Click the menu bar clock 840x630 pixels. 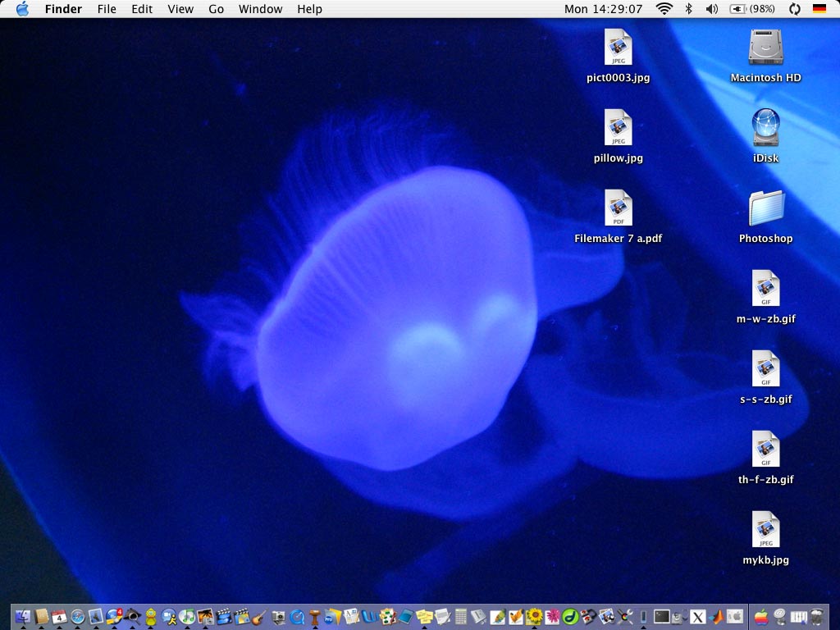coord(603,9)
